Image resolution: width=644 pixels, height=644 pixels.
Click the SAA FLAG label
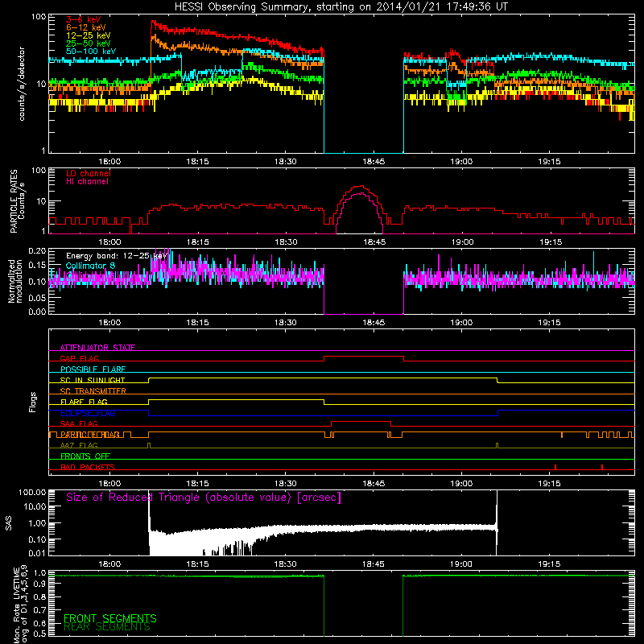point(79,423)
